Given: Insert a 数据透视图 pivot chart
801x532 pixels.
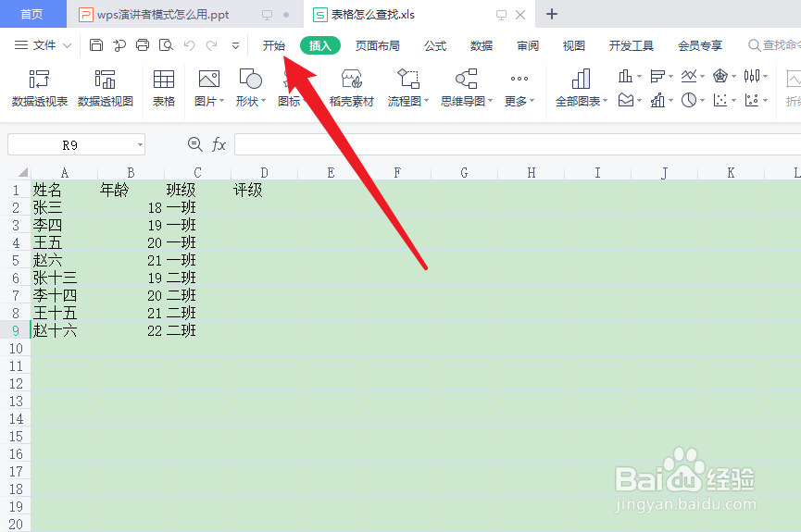Looking at the screenshot, I should click(106, 88).
